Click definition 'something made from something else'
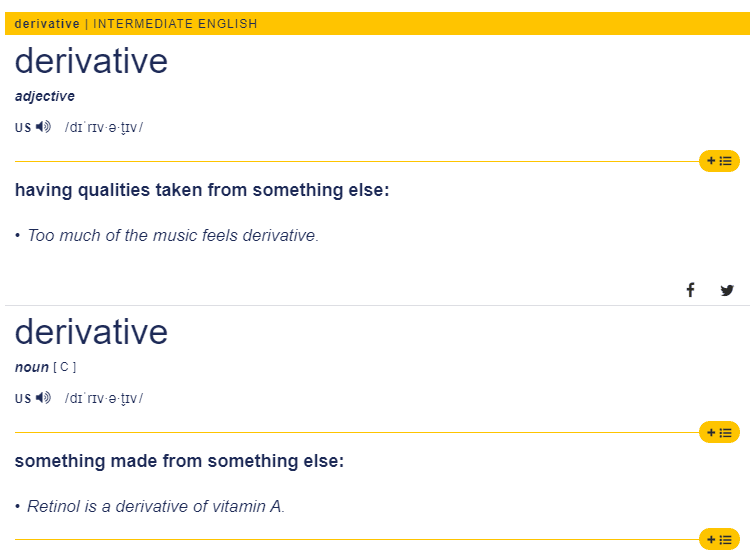This screenshot has width=756, height=555. (179, 461)
